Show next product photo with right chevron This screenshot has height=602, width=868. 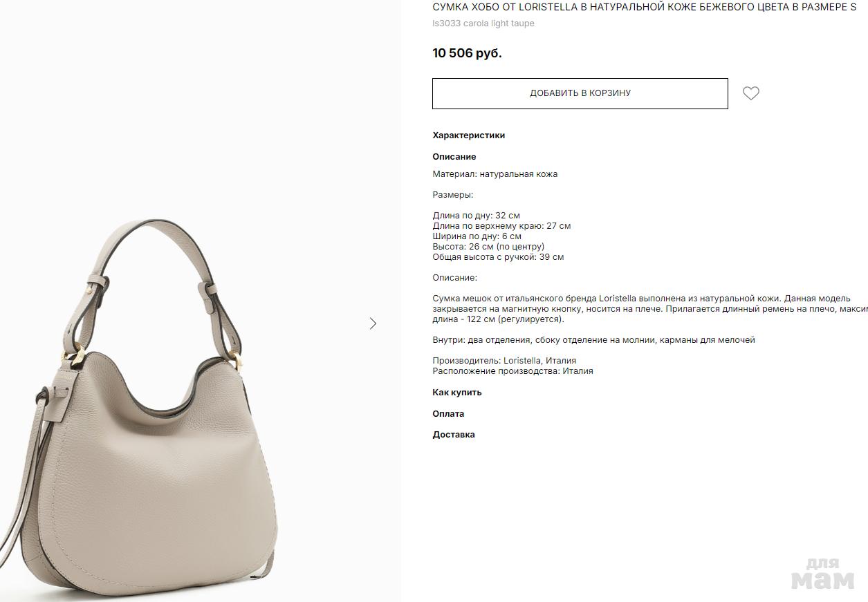pyautogui.click(x=373, y=323)
